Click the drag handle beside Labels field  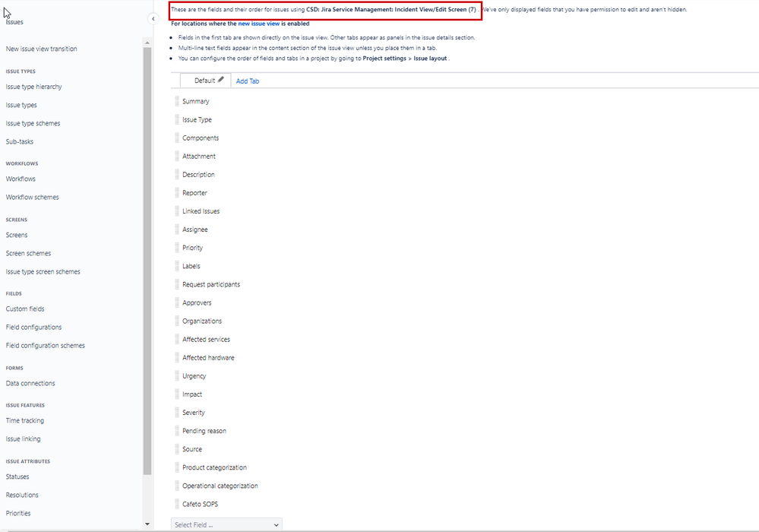[177, 266]
